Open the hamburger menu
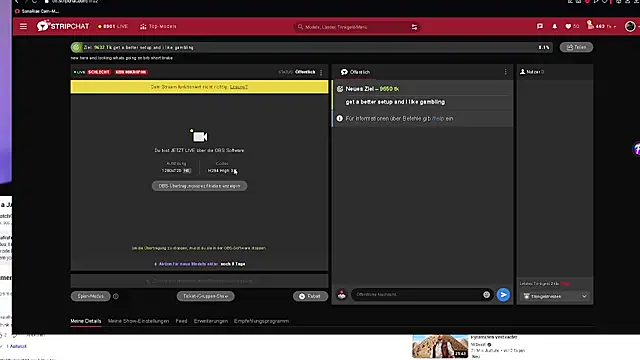Image resolution: width=640 pixels, height=360 pixels. point(23,27)
